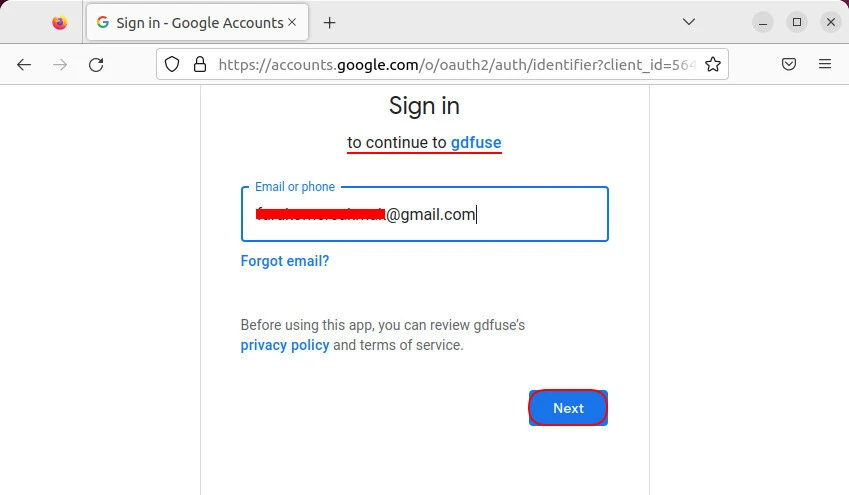
Task: Click the forward navigation arrow
Action: coord(60,64)
